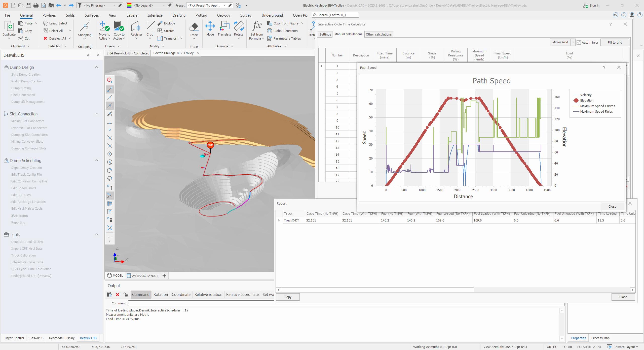Click the Rotate tool icon
Screen dimensions: 644x350
239,26
